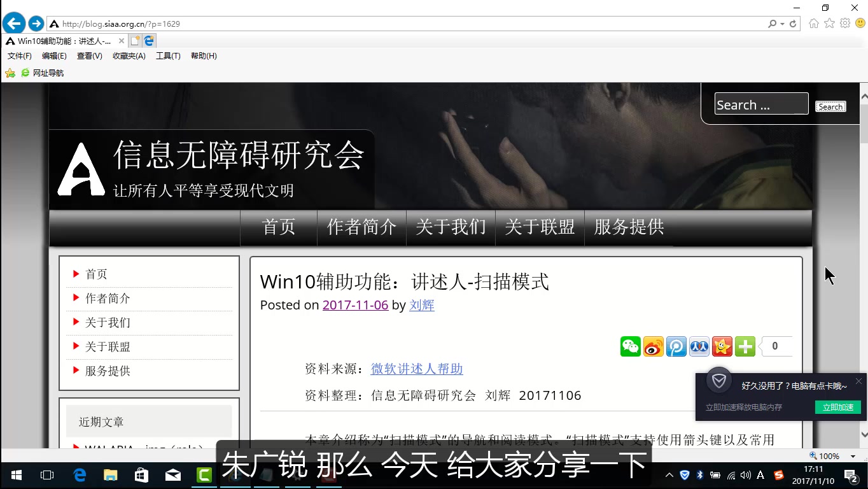The width and height of the screenshot is (868, 489).
Task: Open the 帮助(H) menu
Action: tap(204, 56)
